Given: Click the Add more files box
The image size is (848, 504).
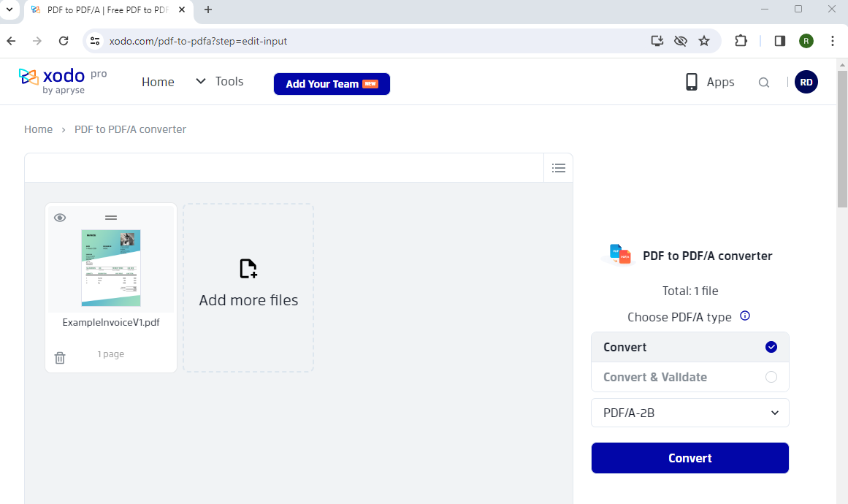Looking at the screenshot, I should 248,288.
